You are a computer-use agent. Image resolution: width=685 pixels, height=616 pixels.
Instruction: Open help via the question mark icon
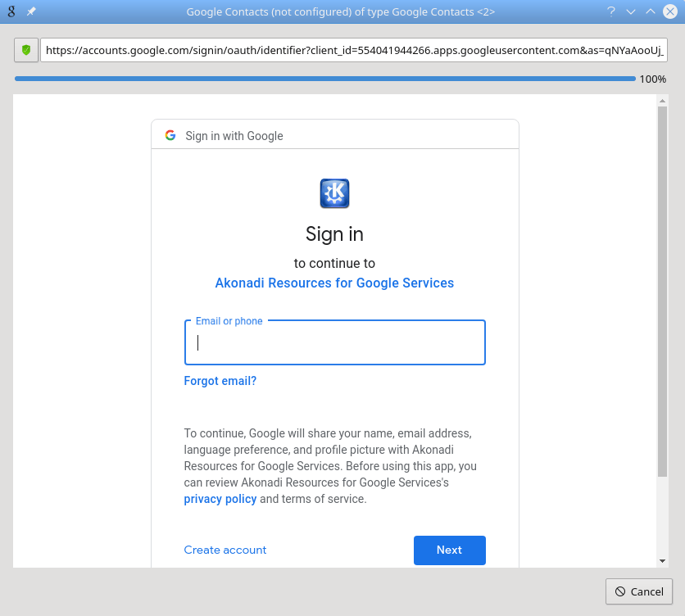click(610, 11)
